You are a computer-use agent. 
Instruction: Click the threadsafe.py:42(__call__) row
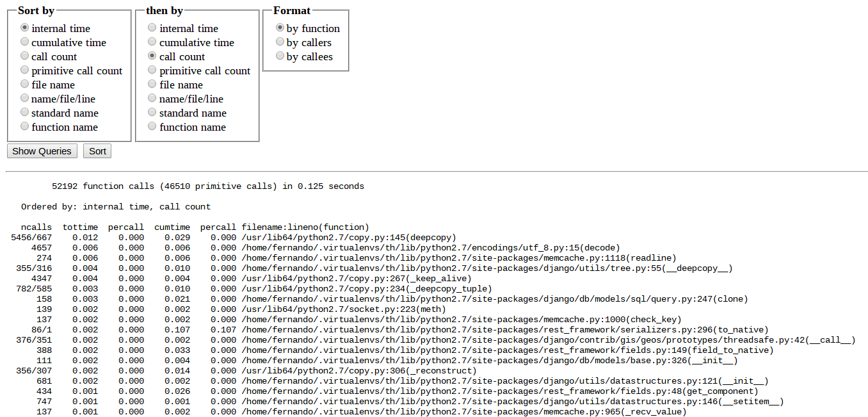coord(435,340)
